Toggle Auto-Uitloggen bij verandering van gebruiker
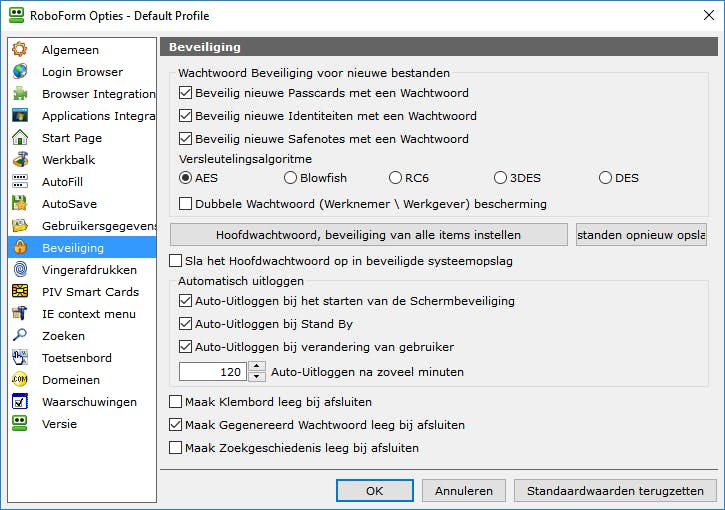The width and height of the screenshot is (725, 510). pos(185,347)
